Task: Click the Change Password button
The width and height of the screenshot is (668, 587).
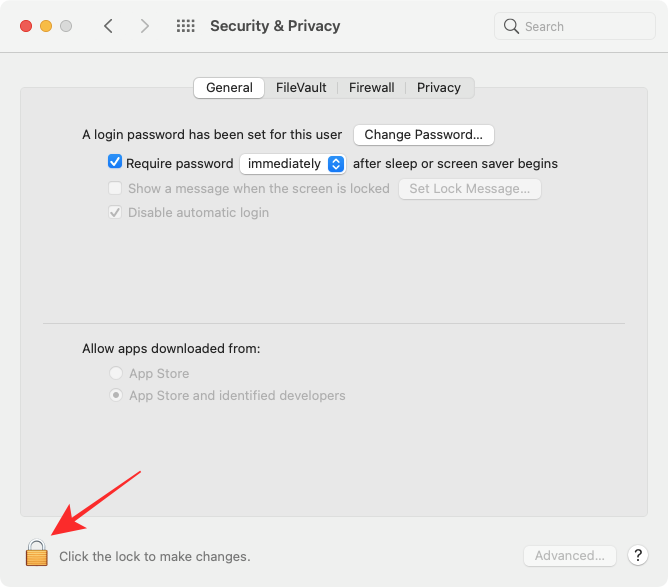Action: [424, 134]
